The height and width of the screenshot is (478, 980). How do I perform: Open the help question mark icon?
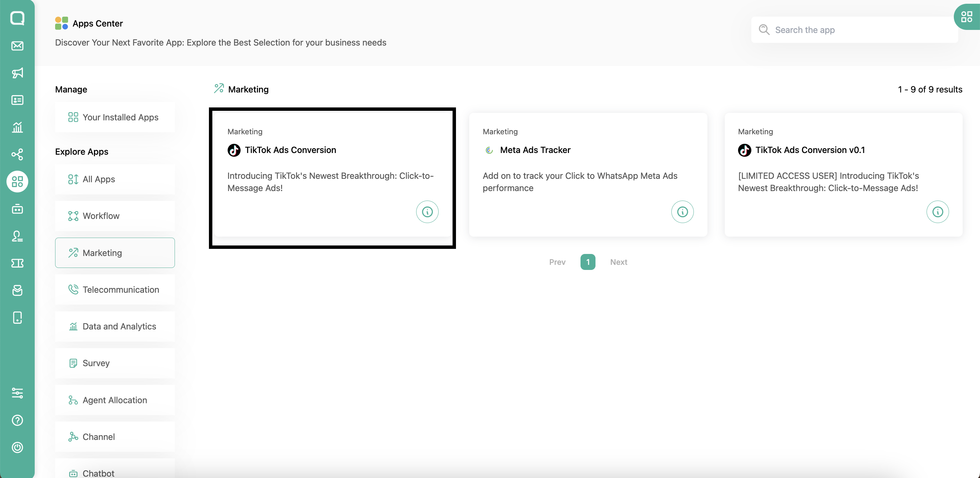coord(17,420)
